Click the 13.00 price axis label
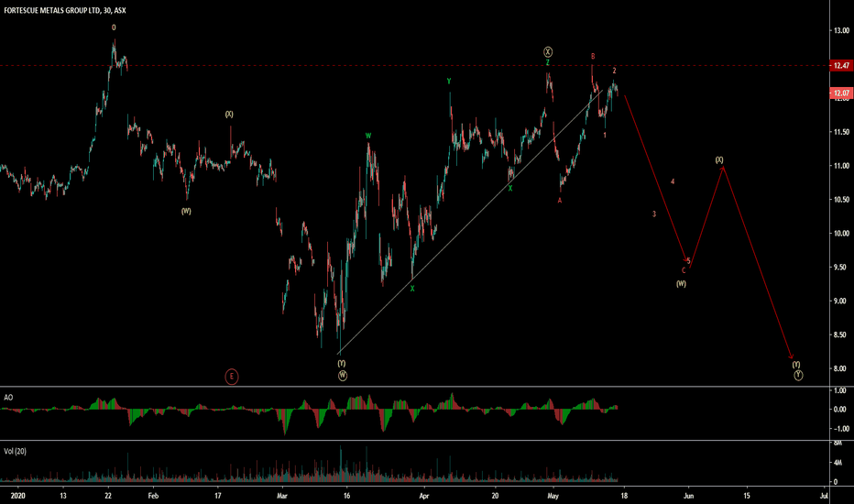This screenshot has width=854, height=504. click(x=841, y=30)
